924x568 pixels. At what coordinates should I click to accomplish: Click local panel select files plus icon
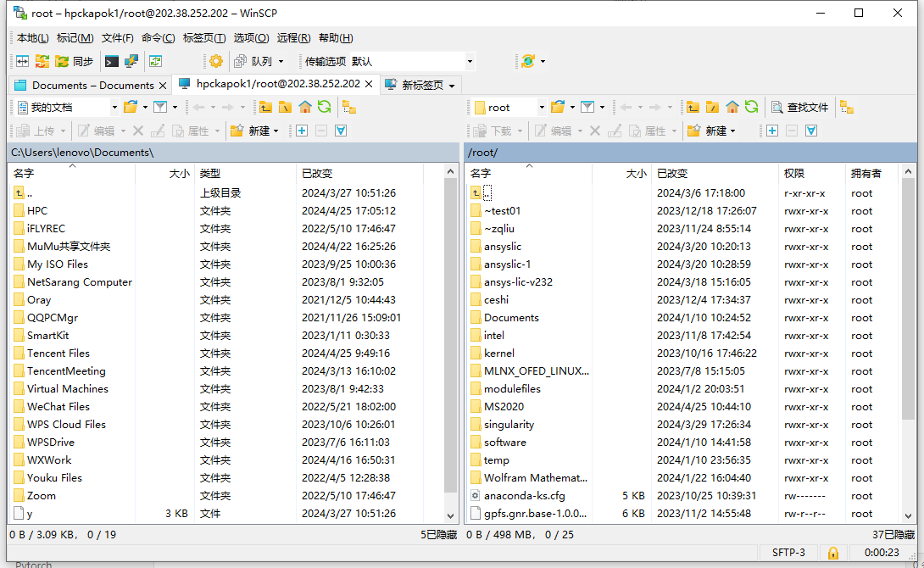(x=302, y=131)
